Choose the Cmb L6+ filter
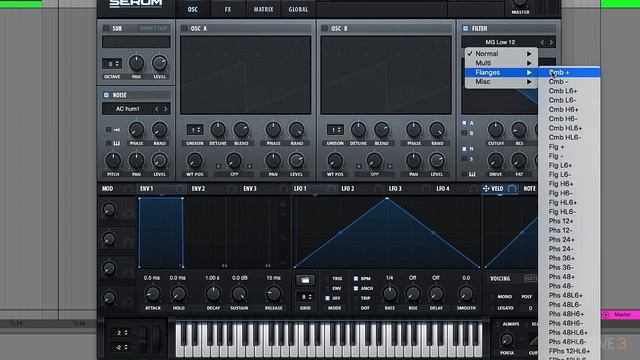Viewport: 640px width, 360px height. tap(569, 91)
